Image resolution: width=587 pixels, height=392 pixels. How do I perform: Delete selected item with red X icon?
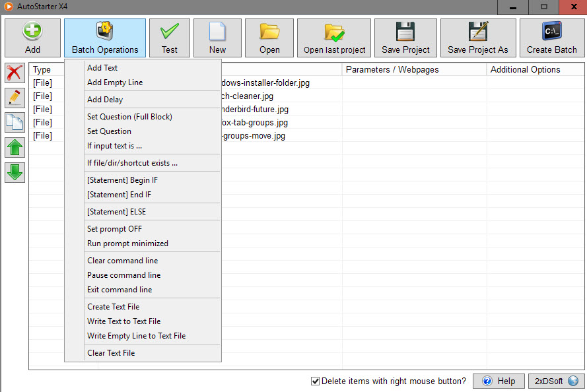pyautogui.click(x=15, y=73)
